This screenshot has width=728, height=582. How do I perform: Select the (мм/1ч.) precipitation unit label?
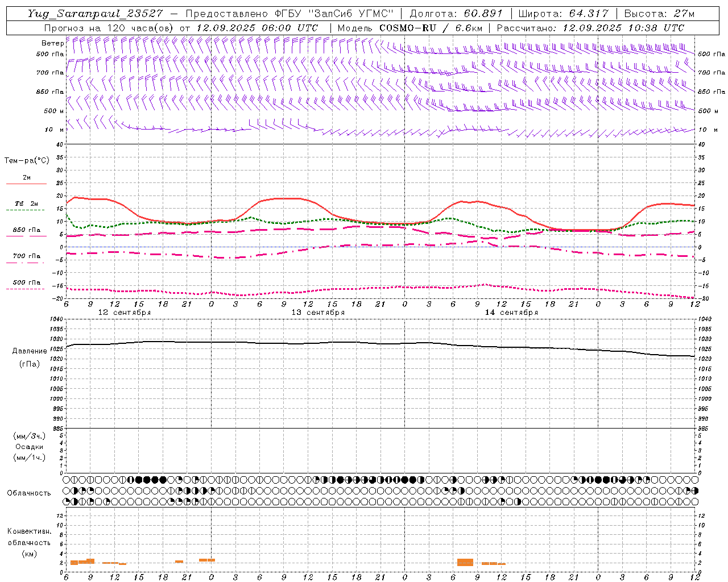30,458
